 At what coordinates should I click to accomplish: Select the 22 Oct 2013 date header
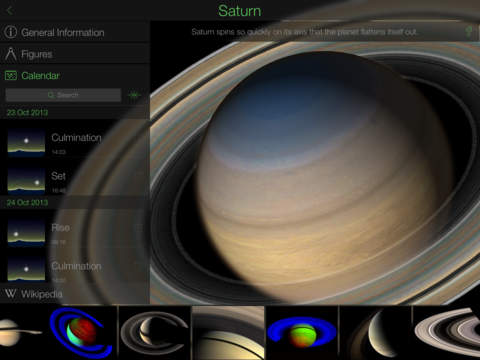[75, 113]
